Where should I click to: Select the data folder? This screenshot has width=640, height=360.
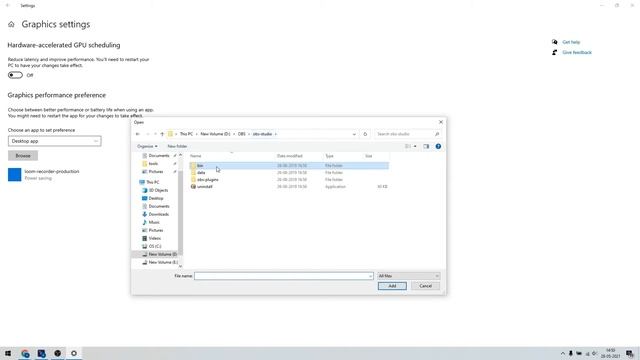coord(289,173)
